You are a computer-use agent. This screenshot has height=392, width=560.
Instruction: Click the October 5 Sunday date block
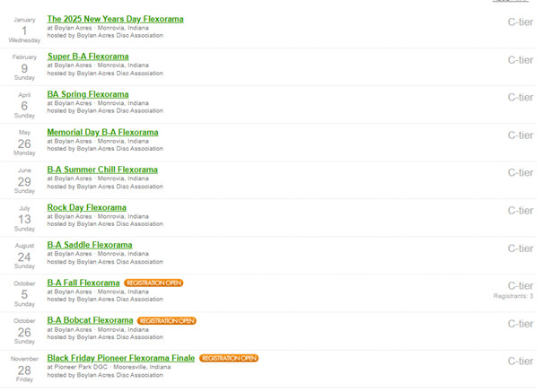(x=24, y=293)
